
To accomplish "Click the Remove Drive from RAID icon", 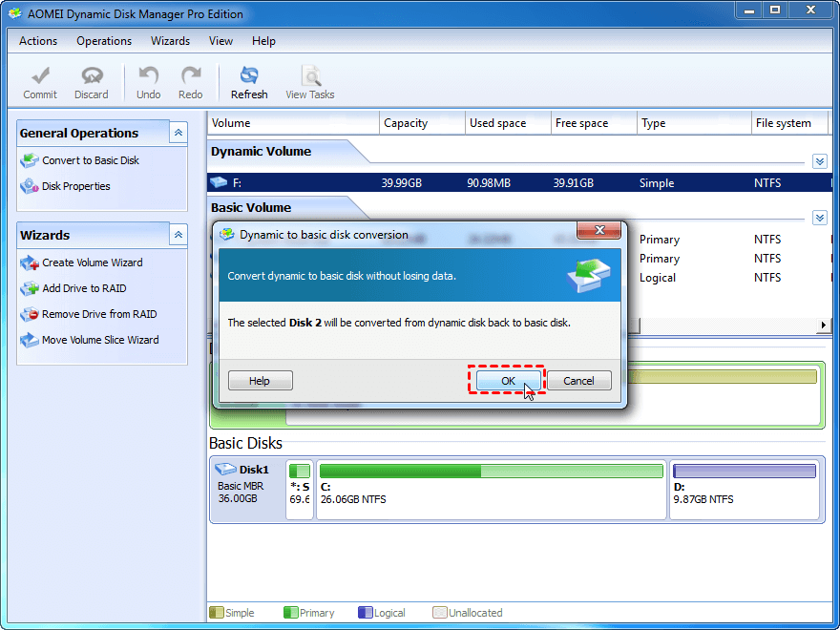I will click(30, 314).
